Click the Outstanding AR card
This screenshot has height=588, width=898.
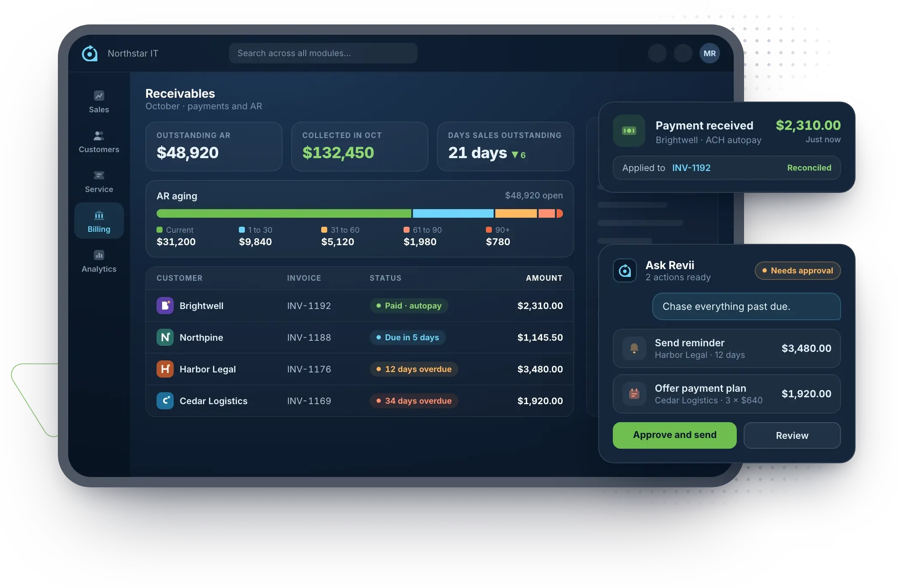(214, 147)
